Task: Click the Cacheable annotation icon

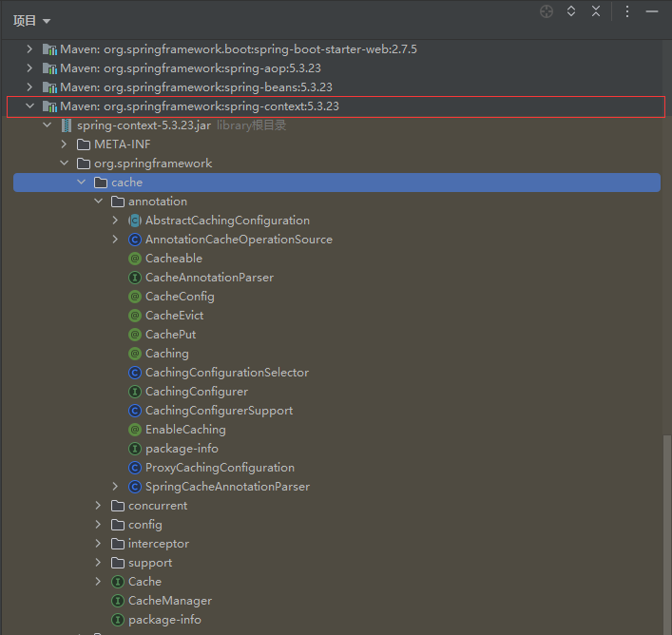Action: tap(135, 259)
